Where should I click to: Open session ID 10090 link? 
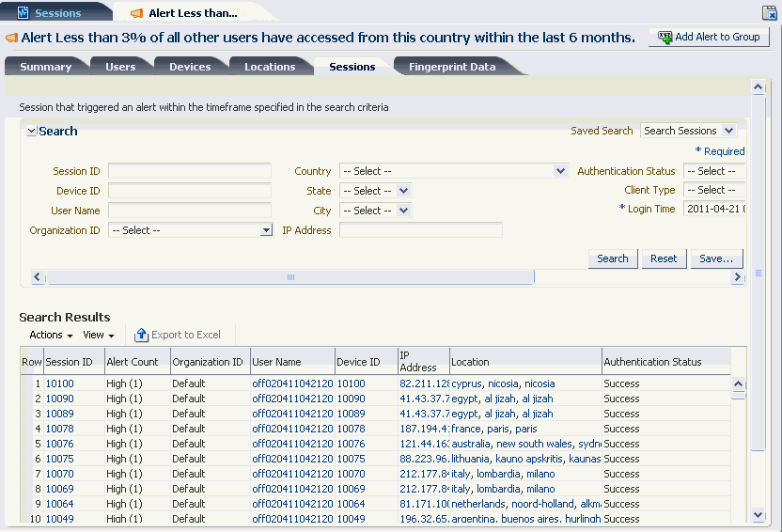59,399
